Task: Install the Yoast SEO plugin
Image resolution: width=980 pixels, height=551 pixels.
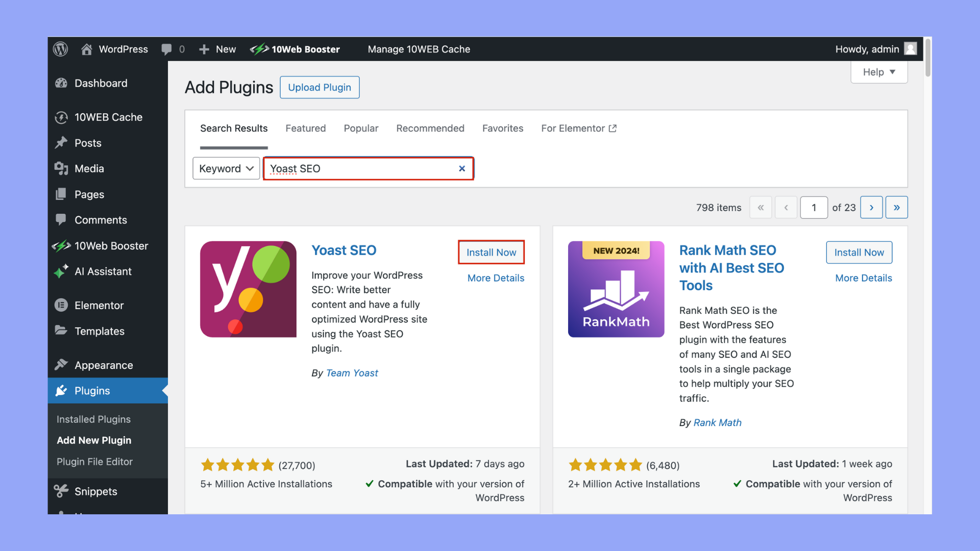Action: click(491, 252)
